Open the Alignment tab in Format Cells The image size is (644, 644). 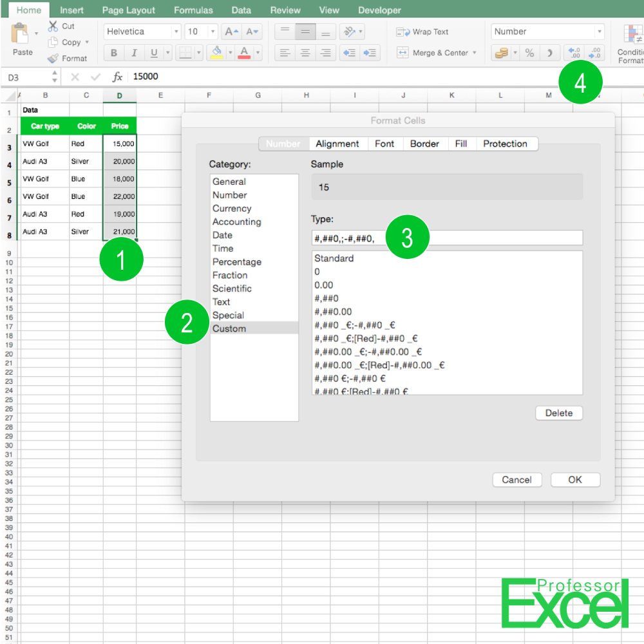[x=337, y=144]
